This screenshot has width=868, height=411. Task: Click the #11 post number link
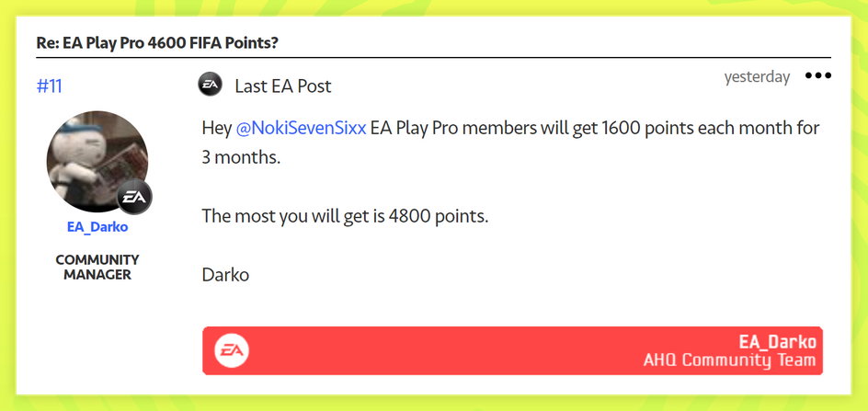pyautogui.click(x=50, y=86)
